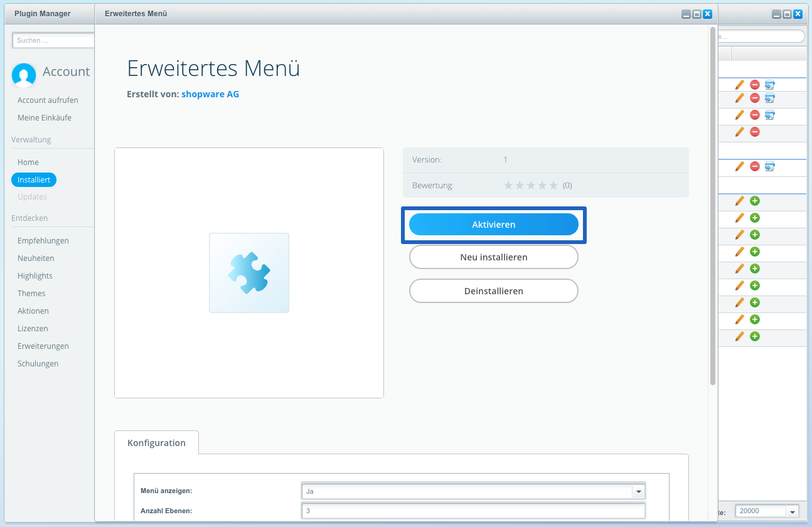The width and height of the screenshot is (812, 527).
Task: Click the Entdecken section label
Action: [x=29, y=218]
